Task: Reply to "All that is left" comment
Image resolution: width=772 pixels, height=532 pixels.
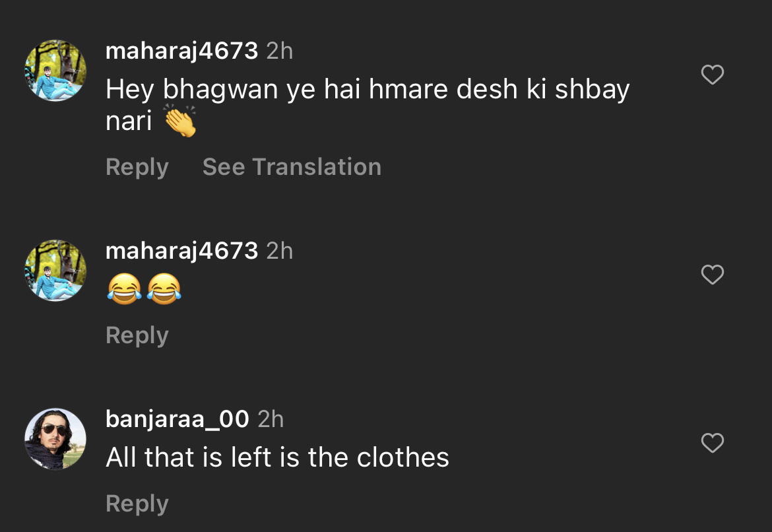Action: point(137,504)
